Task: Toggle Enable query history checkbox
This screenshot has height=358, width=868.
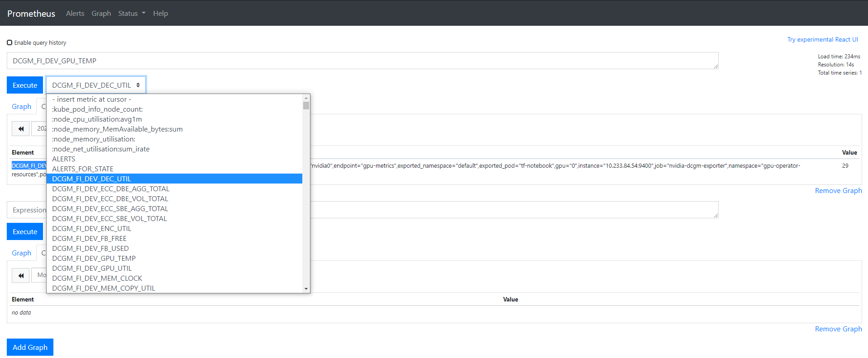Action: click(x=10, y=42)
